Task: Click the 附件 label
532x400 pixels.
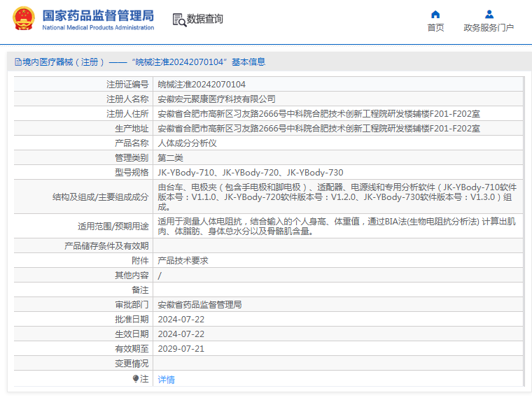Action: click(140, 261)
